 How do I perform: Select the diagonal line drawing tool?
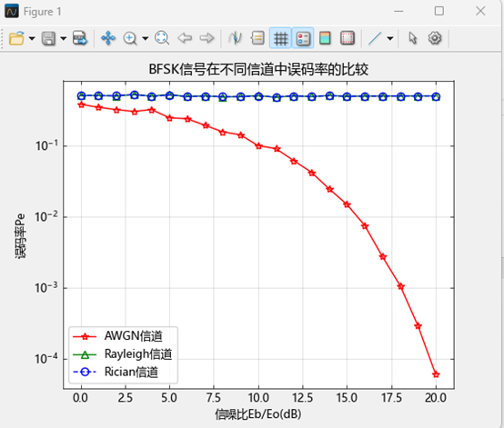(x=375, y=38)
